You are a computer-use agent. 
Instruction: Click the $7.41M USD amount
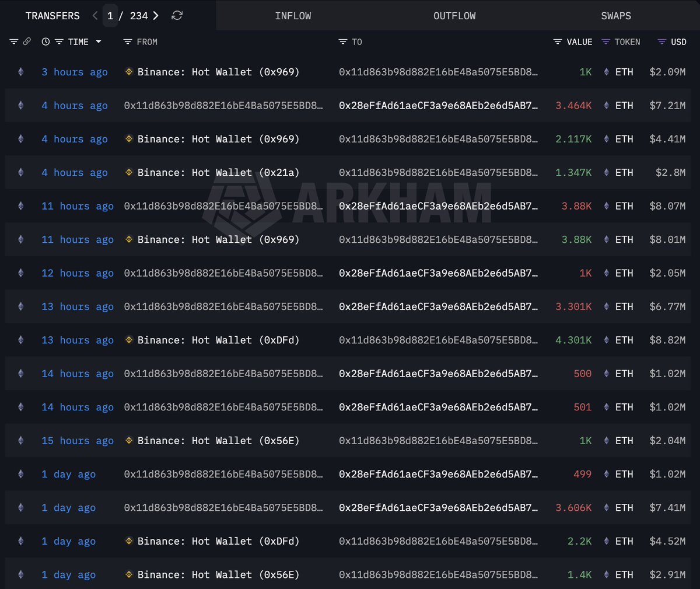point(667,508)
